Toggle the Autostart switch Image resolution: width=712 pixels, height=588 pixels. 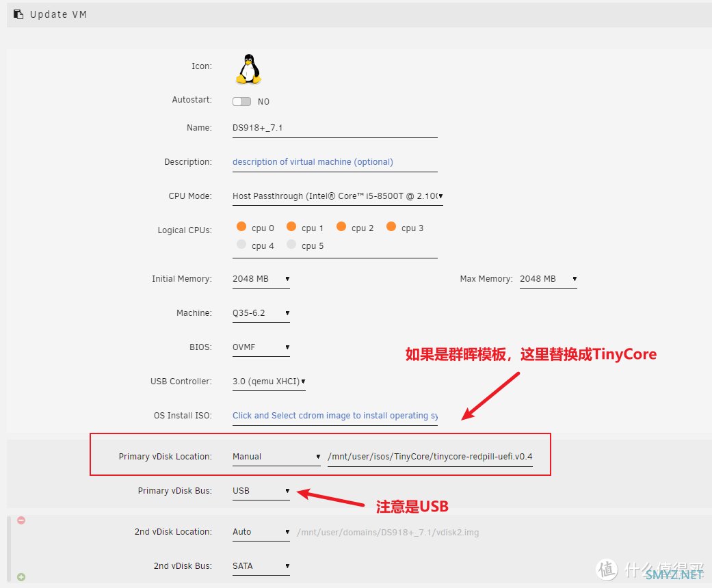click(241, 101)
